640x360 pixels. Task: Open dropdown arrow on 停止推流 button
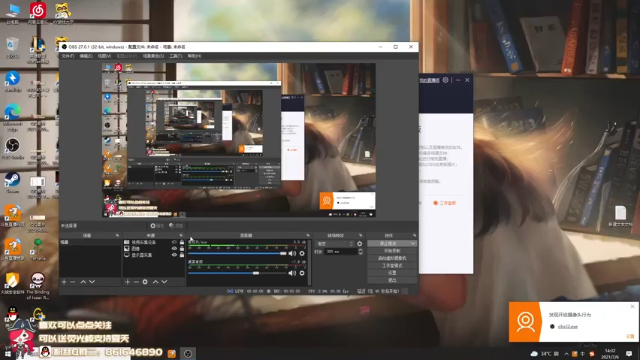click(413, 244)
